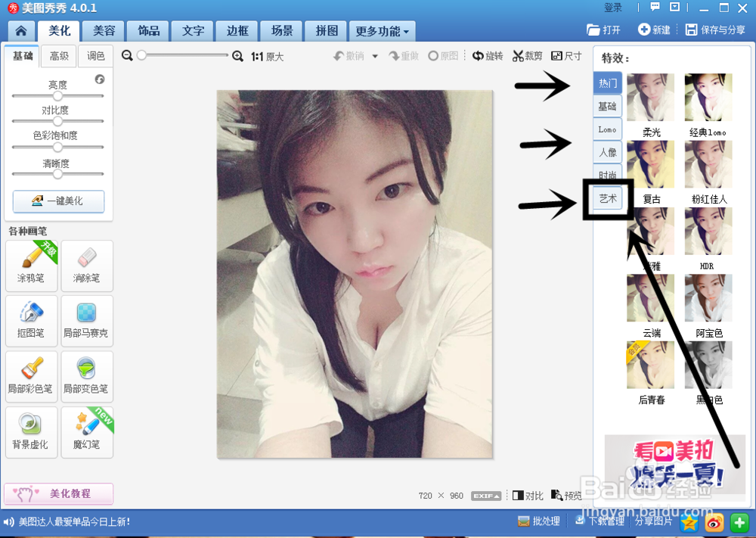
Task: Select the 艺术 effects category
Action: point(608,198)
